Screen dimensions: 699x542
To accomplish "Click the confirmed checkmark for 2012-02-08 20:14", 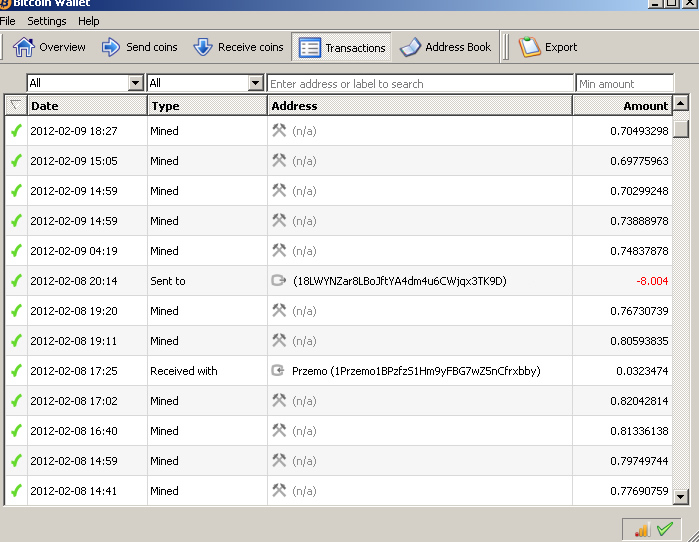I will click(x=16, y=281).
